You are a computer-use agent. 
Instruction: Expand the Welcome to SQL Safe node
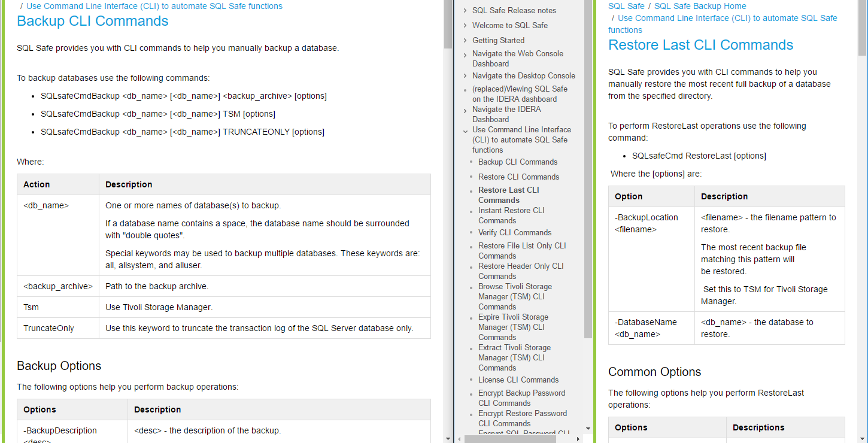click(465, 25)
